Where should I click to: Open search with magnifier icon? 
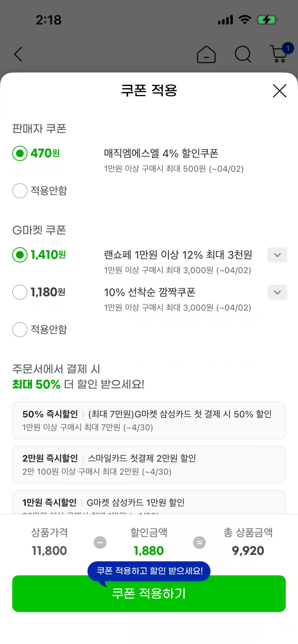[x=243, y=54]
